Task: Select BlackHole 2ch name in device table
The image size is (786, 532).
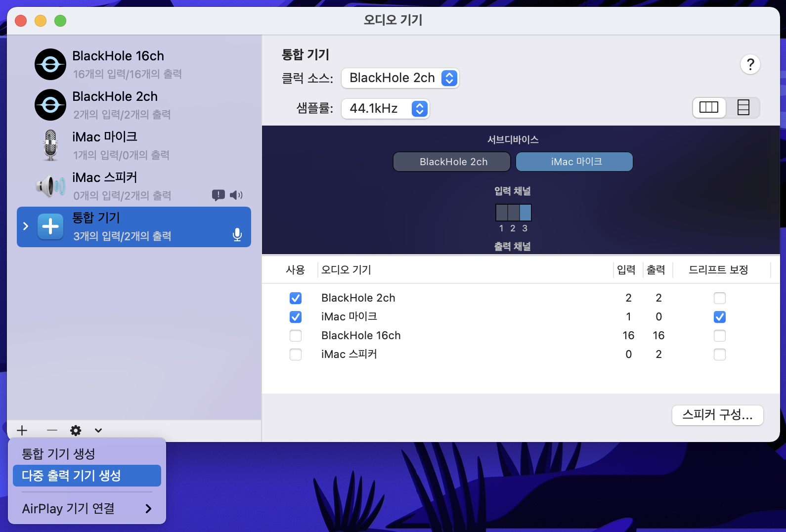Action: tap(358, 298)
